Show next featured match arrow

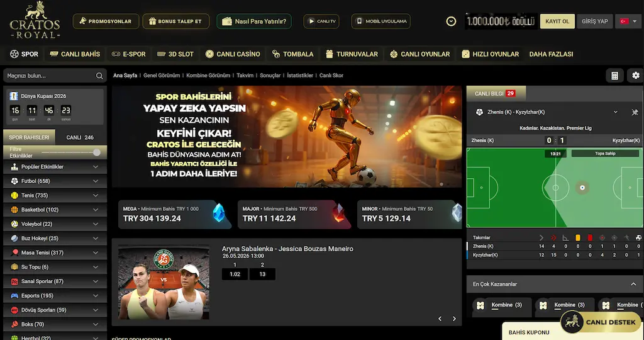pos(454,319)
